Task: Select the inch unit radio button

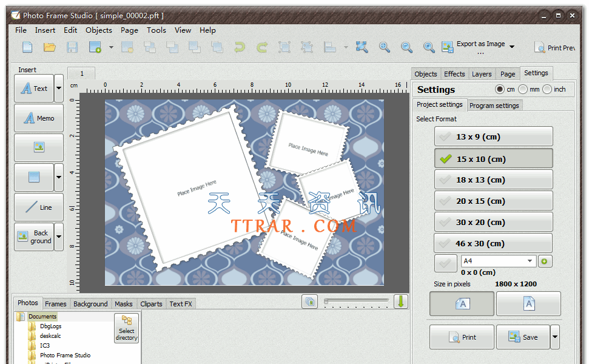Action: click(547, 89)
